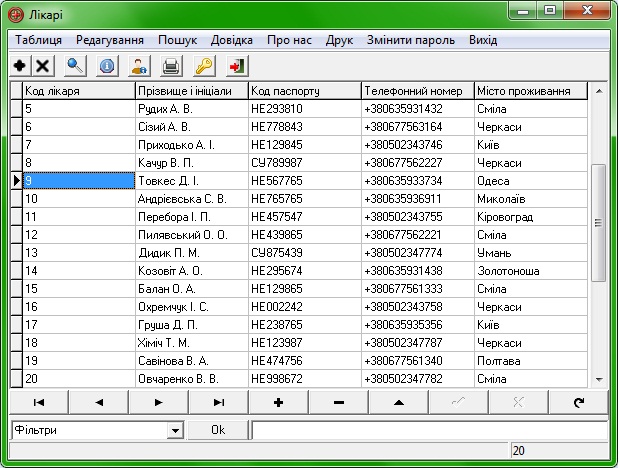
Task: Click the printer toolbar icon
Action: point(172,66)
